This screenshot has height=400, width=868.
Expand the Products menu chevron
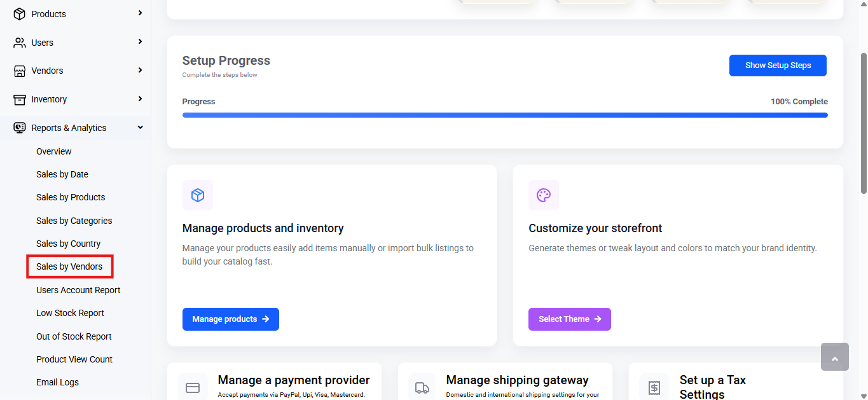140,13
